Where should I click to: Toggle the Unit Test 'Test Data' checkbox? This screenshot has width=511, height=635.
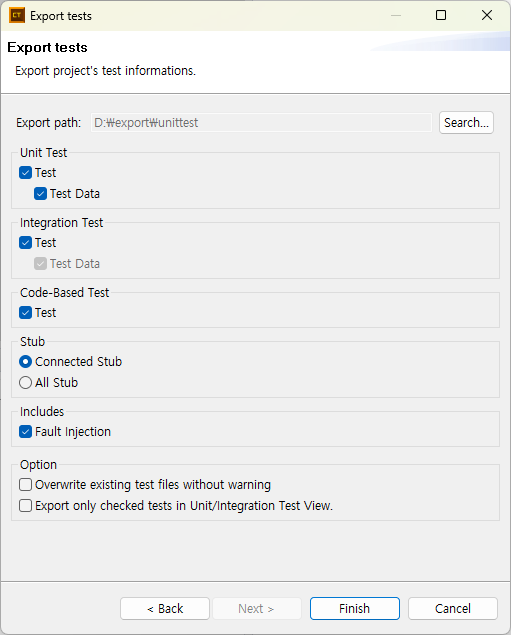(x=40, y=194)
